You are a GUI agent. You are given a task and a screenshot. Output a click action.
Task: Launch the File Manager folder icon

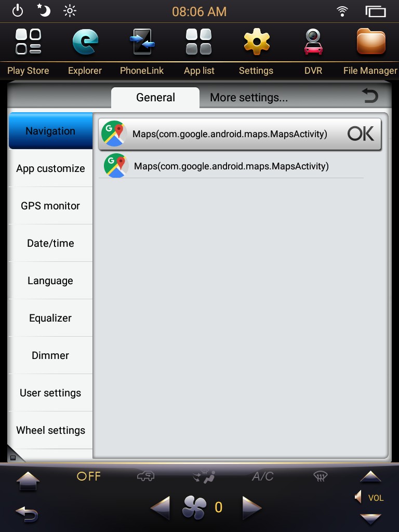(x=371, y=42)
